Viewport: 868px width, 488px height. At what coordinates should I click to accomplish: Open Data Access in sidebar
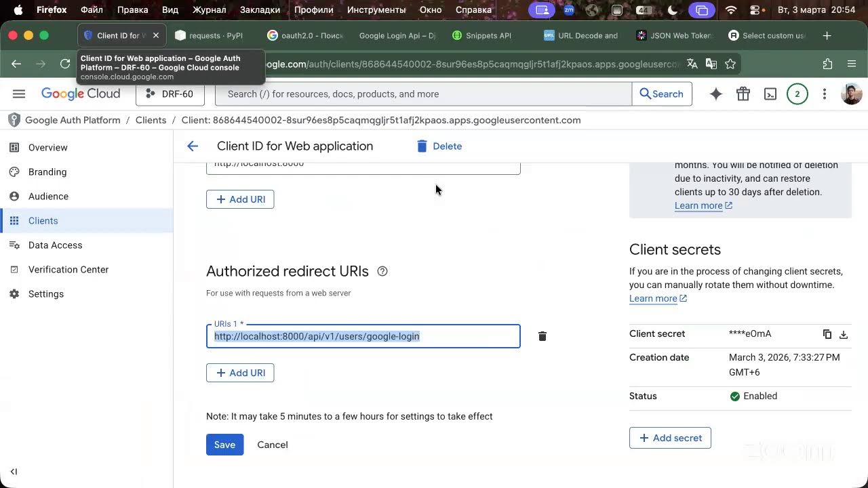click(87, 245)
